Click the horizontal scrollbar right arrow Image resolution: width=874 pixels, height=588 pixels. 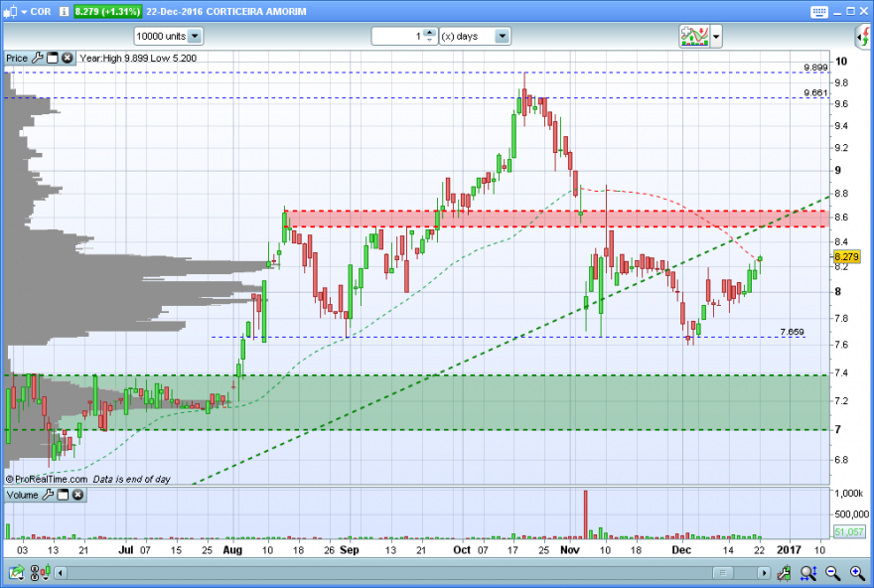pyautogui.click(x=764, y=572)
